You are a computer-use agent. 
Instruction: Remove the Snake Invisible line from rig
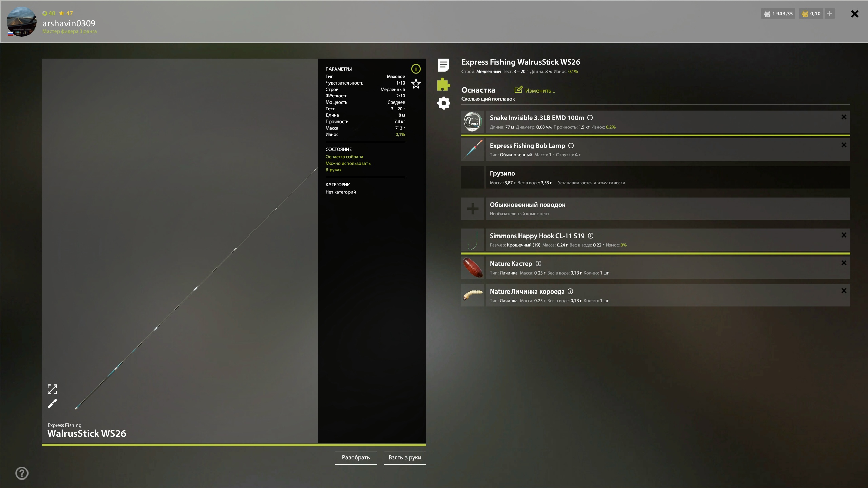point(844,117)
